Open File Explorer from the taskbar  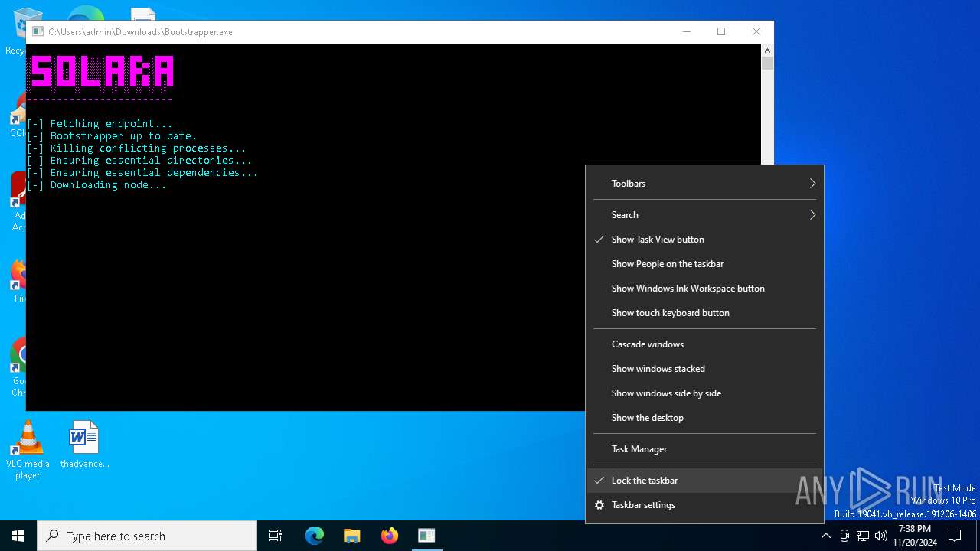[x=352, y=536]
